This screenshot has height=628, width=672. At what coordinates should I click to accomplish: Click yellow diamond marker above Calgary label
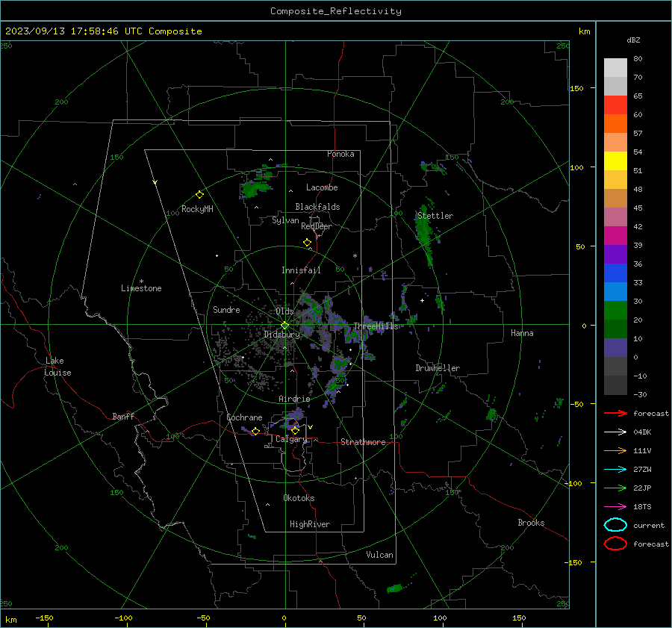click(x=295, y=430)
